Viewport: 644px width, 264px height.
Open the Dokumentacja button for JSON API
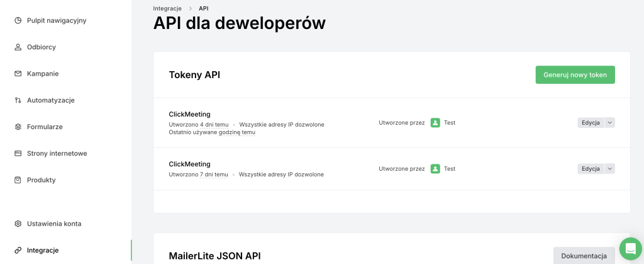point(584,256)
